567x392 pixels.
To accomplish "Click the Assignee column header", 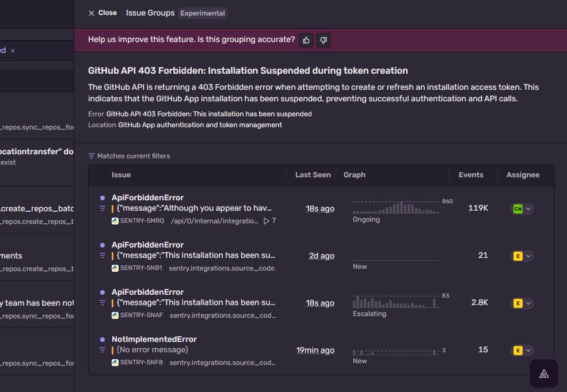I will (523, 175).
